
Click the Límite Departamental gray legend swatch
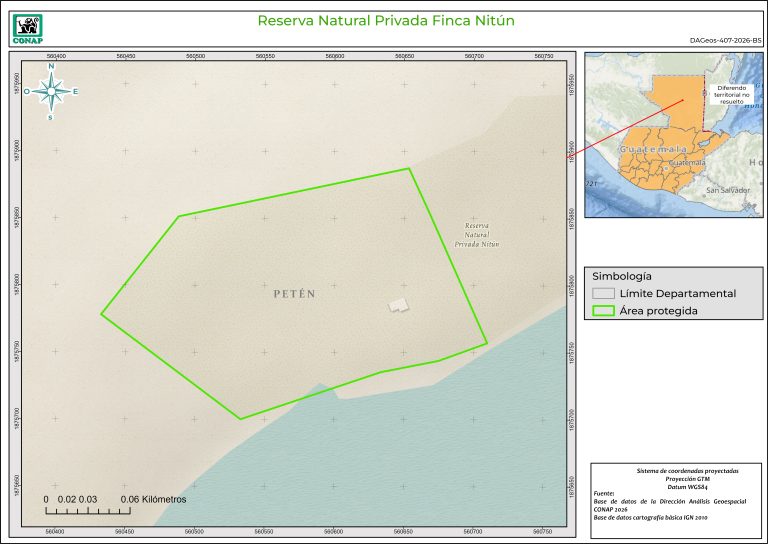[x=602, y=294]
